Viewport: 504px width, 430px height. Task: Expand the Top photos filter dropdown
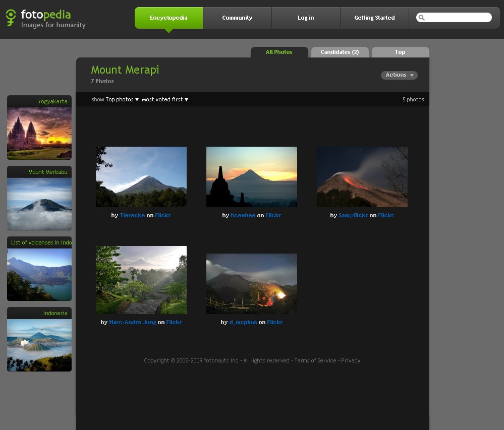pyautogui.click(x=122, y=100)
